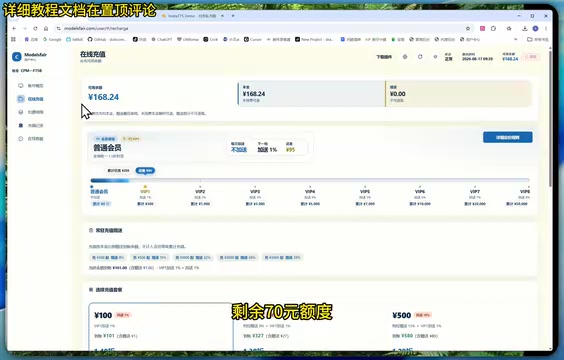Click the VIP level progress bar
Image resolution: width=564 pixels, height=360 pixels.
pyautogui.click(x=310, y=181)
